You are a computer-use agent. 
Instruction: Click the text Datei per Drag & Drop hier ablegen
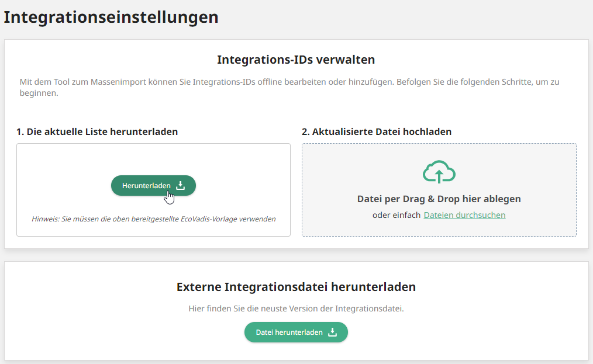coord(439,199)
